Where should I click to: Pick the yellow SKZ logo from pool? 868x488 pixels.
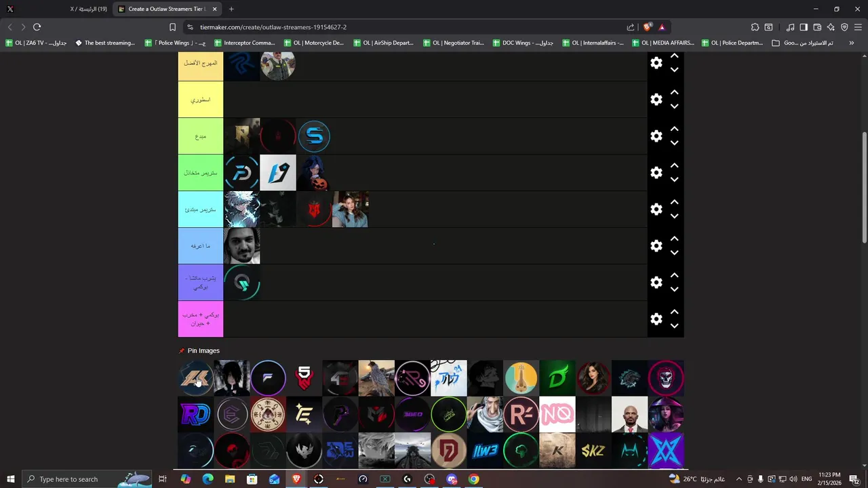pos(593,450)
